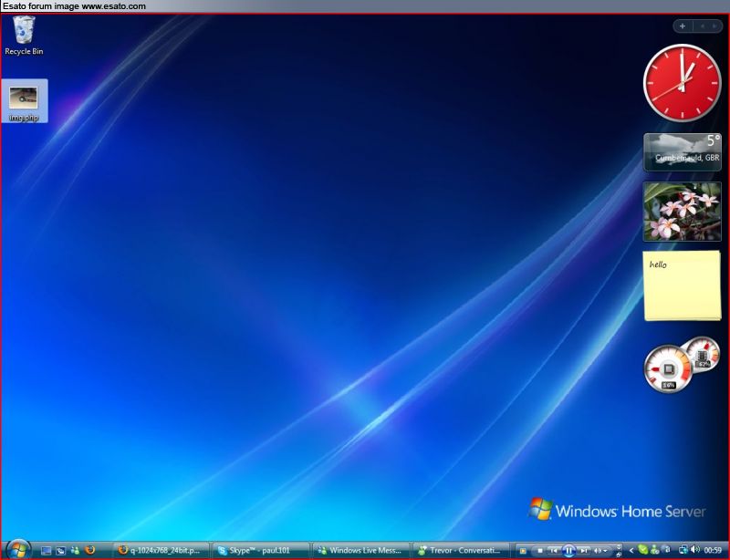Click the flower photo slideshow gadget
The image size is (730, 560).
point(682,212)
